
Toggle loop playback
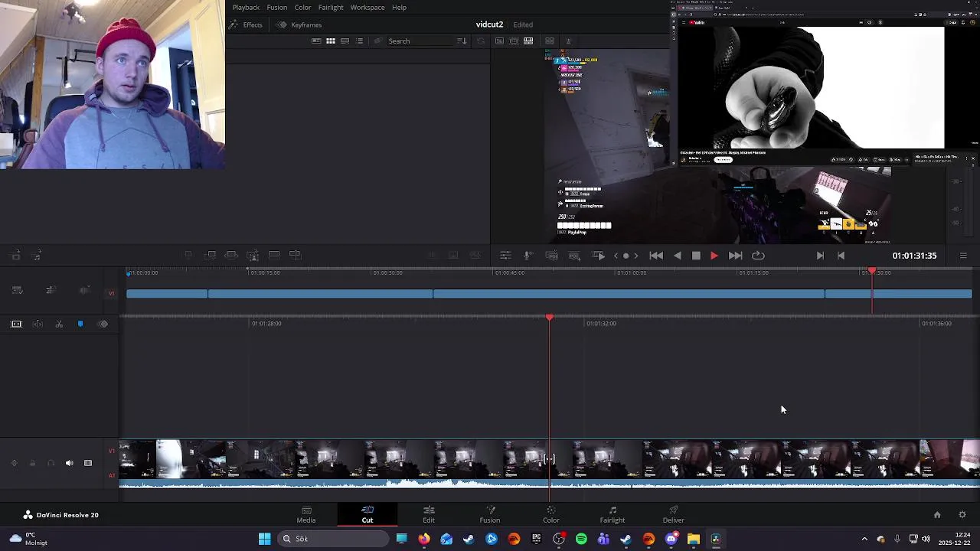(758, 256)
